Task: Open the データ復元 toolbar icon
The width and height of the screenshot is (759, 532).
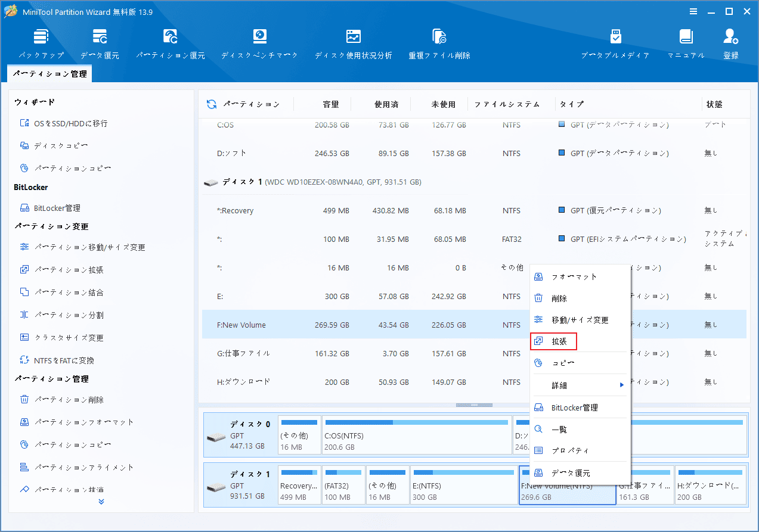Action: [x=100, y=43]
